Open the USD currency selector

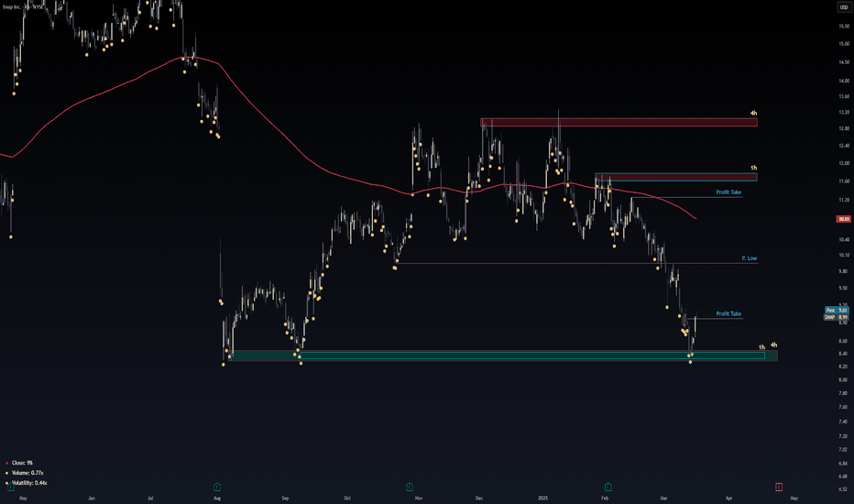point(844,7)
